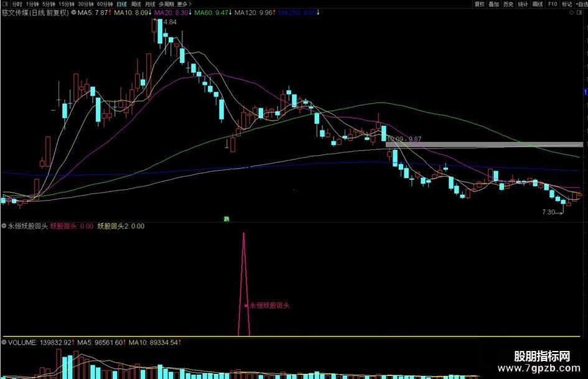This screenshot has width=588, height=379.
Task: Click the 10.09 - 9.87 gap label
Action: point(404,139)
